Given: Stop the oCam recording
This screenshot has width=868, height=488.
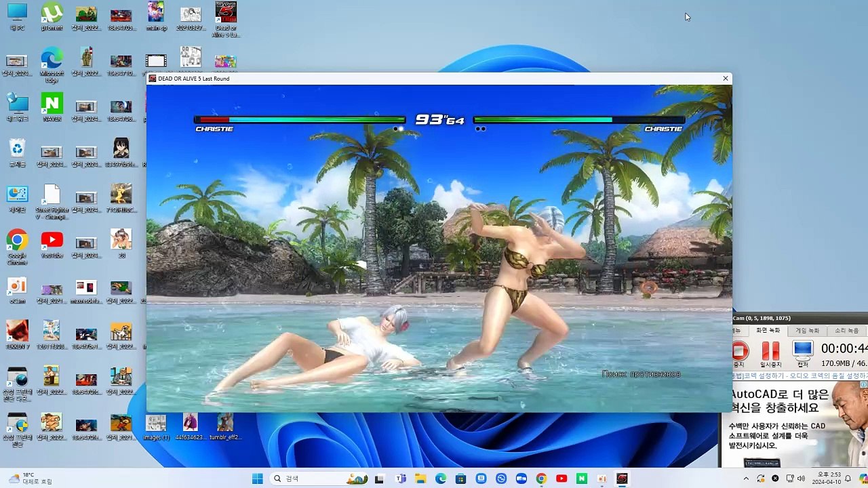Looking at the screenshot, I should coord(740,353).
